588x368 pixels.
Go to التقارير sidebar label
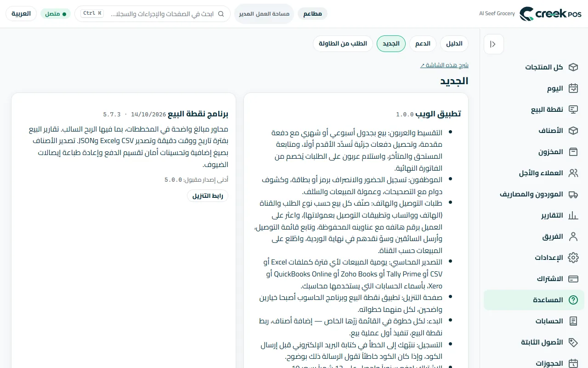pyautogui.click(x=552, y=215)
